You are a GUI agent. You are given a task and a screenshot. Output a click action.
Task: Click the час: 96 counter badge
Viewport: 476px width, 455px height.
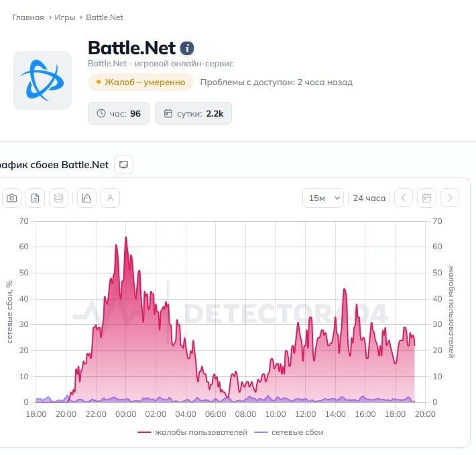coord(119,113)
